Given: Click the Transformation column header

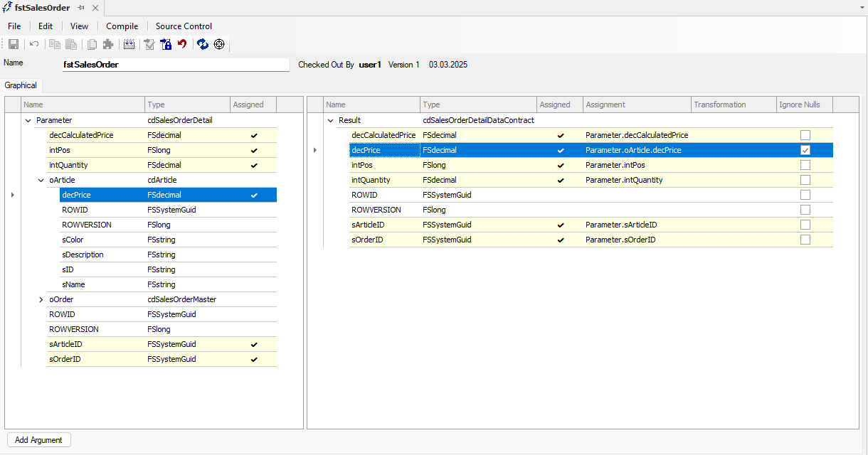Looking at the screenshot, I should (x=734, y=105).
